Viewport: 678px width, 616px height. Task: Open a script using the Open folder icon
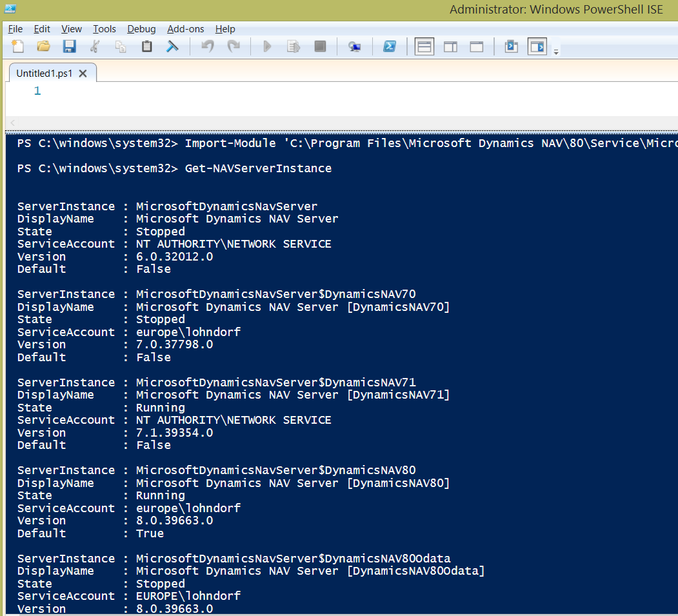[43, 46]
